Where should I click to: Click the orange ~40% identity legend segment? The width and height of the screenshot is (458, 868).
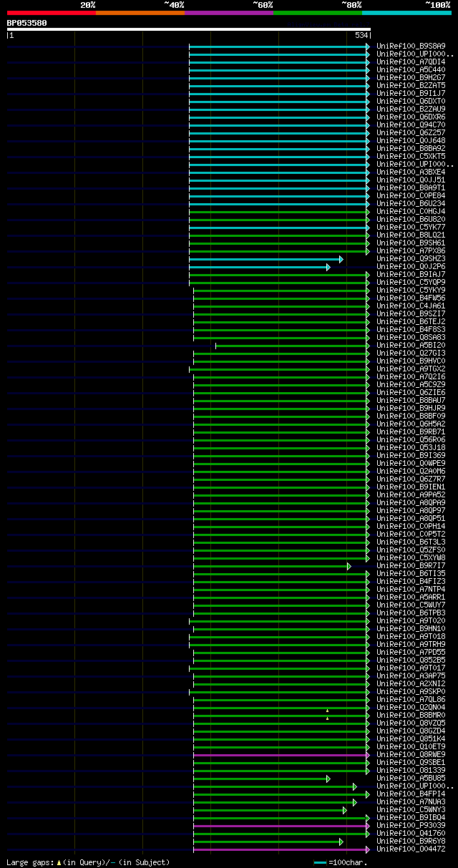(x=140, y=12)
